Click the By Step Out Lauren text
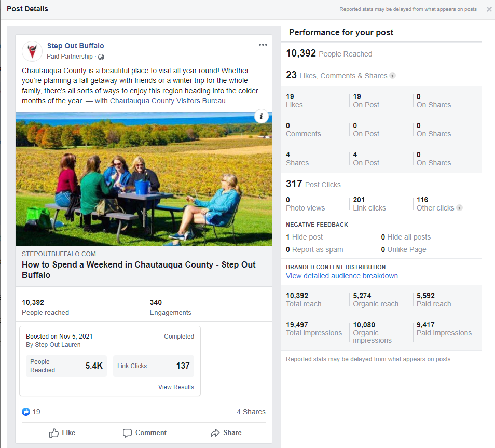 53,345
